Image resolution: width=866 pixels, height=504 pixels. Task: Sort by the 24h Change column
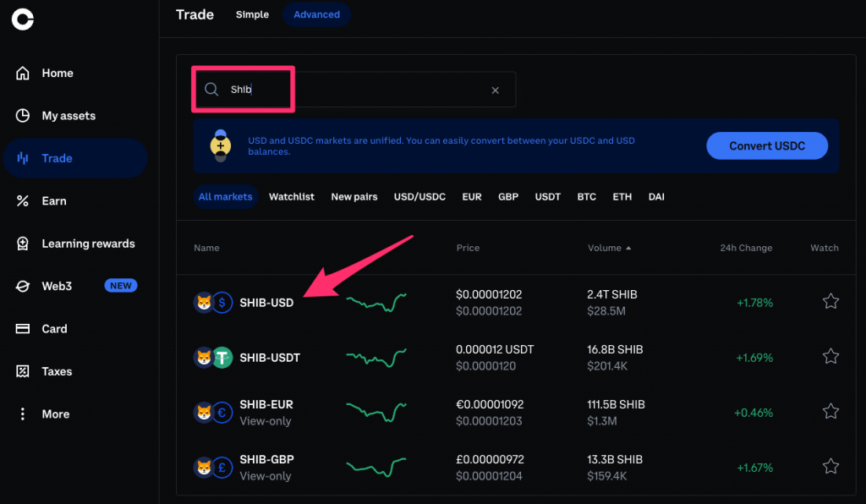pyautogui.click(x=746, y=248)
